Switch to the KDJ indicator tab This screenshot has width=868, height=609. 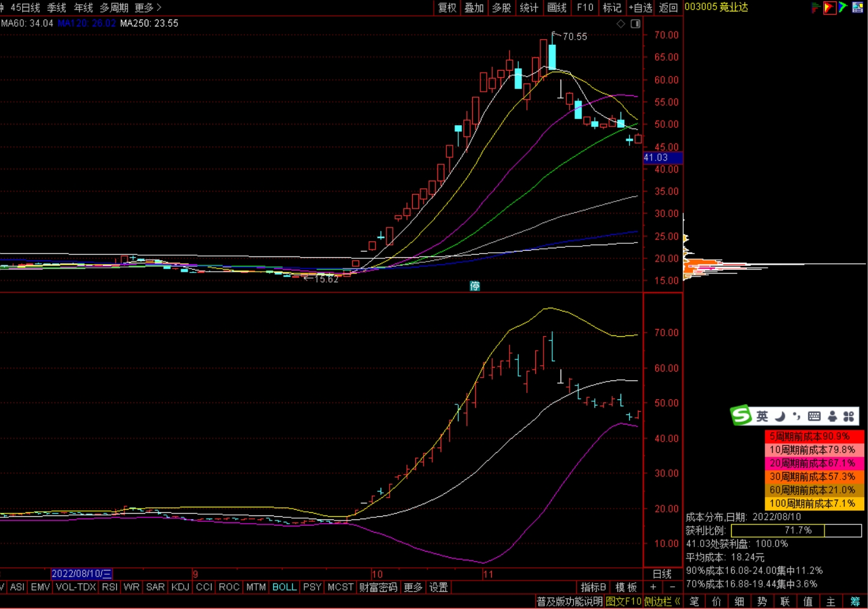pos(181,588)
